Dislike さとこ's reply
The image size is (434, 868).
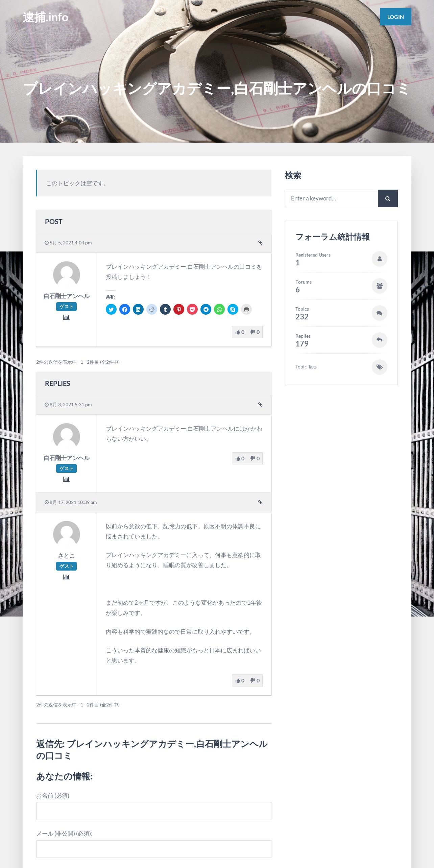[x=255, y=680]
